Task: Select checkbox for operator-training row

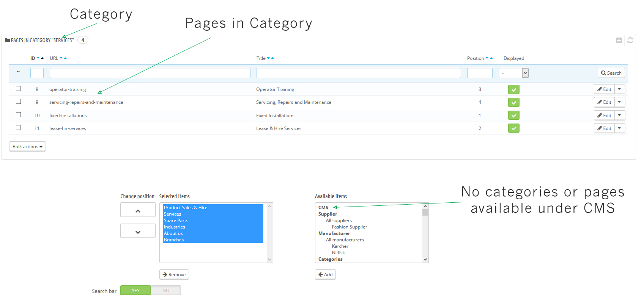Action: click(18, 89)
